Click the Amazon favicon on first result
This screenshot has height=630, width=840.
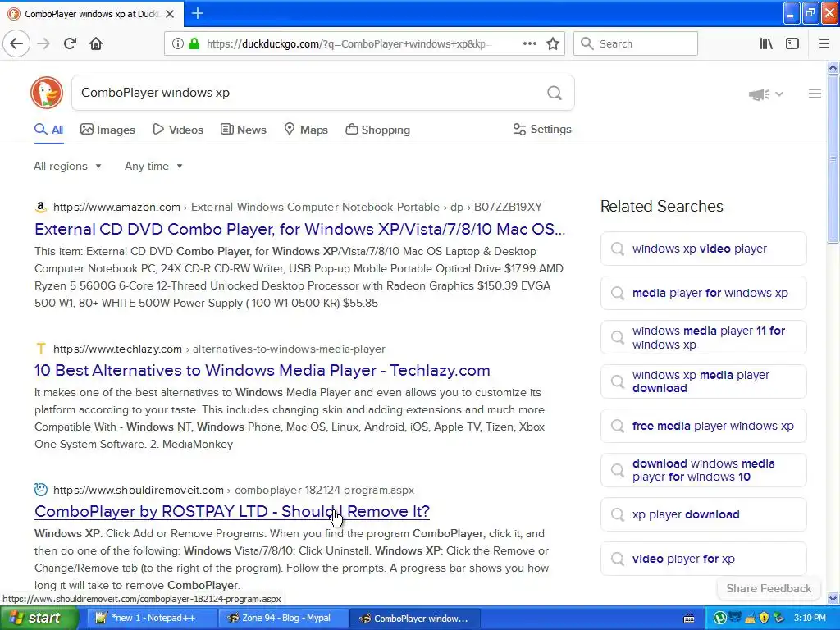(41, 207)
